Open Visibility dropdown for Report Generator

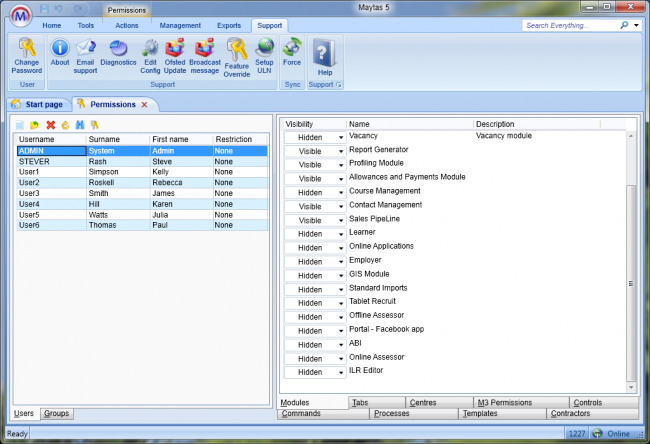(341, 150)
